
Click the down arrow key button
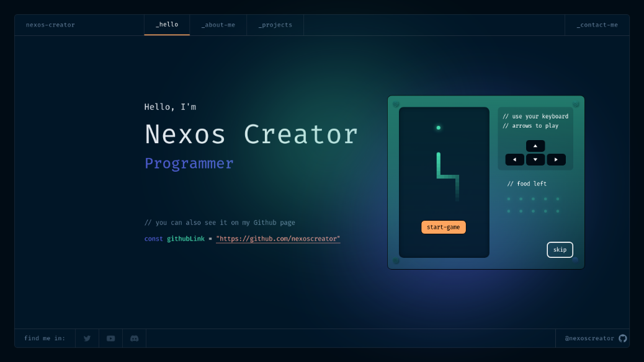coord(535,160)
